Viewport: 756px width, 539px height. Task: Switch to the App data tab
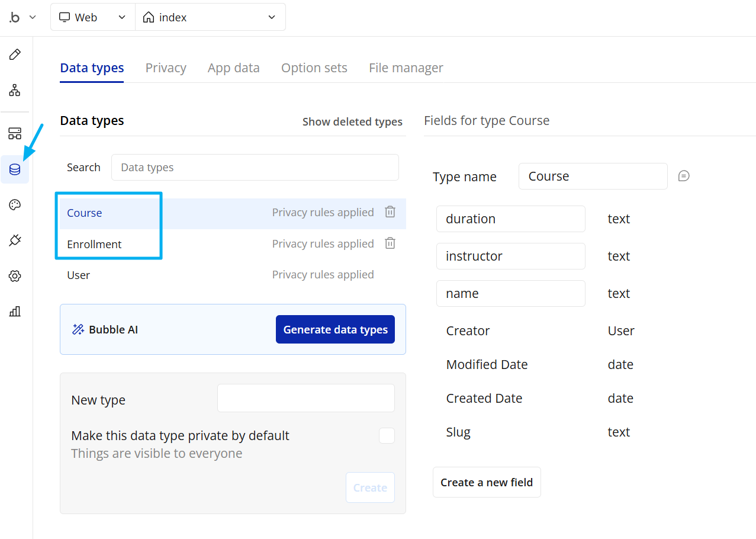click(233, 68)
